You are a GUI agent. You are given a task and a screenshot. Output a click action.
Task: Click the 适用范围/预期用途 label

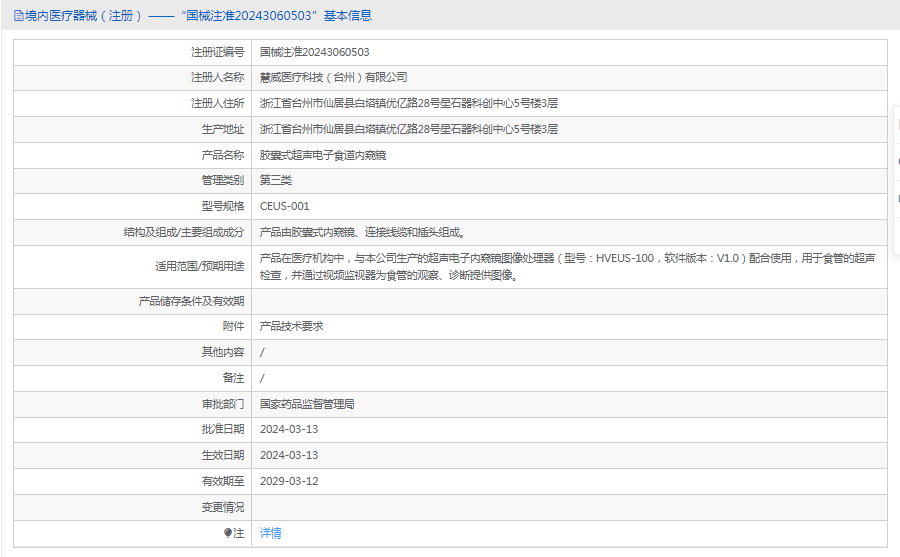click(x=200, y=266)
